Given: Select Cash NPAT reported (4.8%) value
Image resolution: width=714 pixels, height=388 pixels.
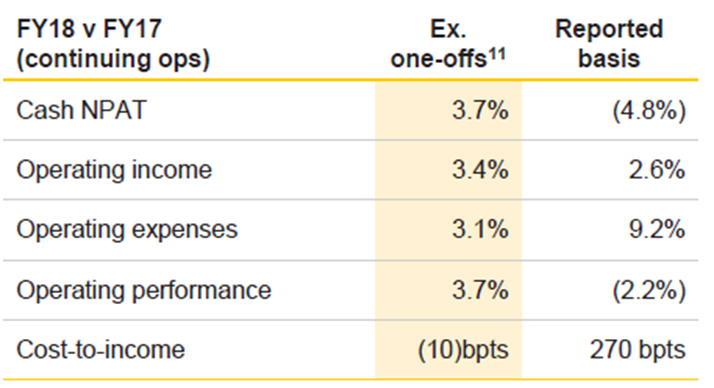Looking at the screenshot, I should [x=649, y=111].
